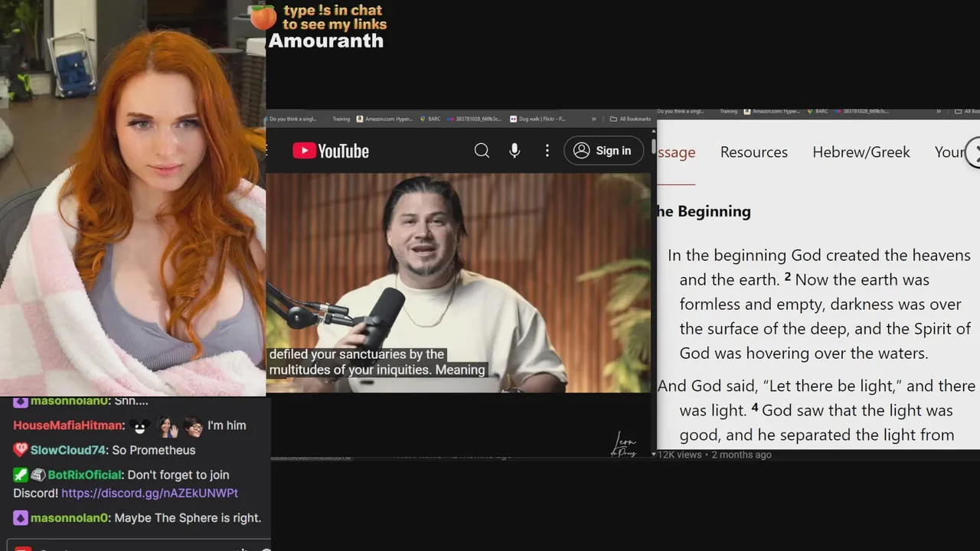Click the verse 4 superscript number
Screen dimensions: 980x551
coord(754,407)
